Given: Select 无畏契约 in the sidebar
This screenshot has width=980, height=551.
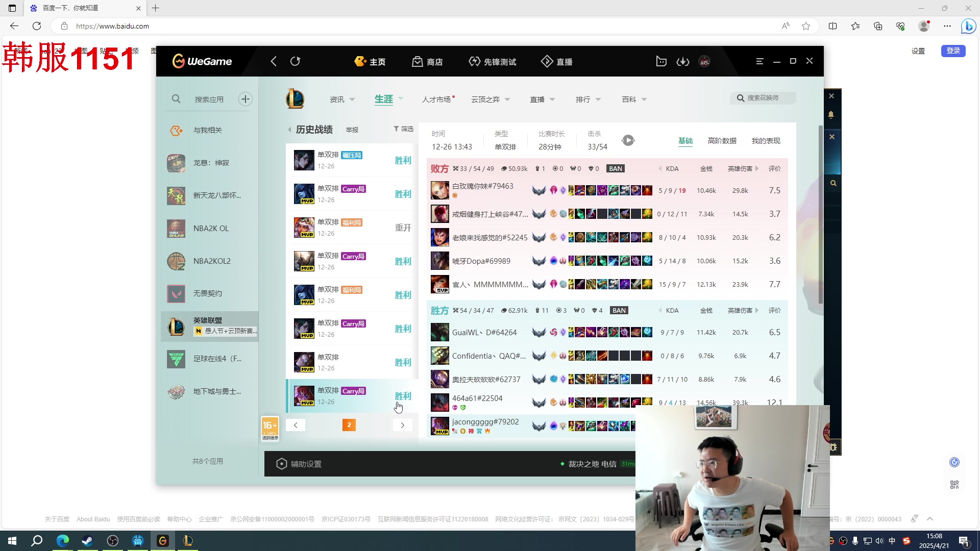Looking at the screenshot, I should pyautogui.click(x=207, y=293).
